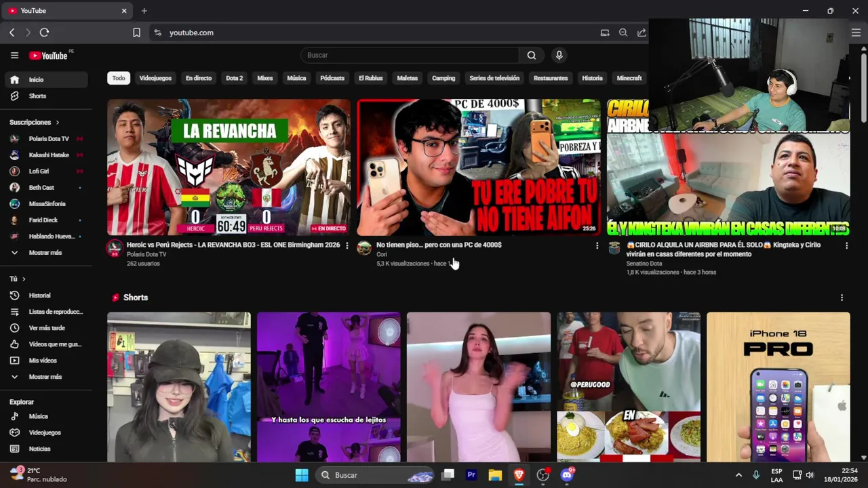Go to Inicio in the sidebar

pyautogui.click(x=46, y=80)
